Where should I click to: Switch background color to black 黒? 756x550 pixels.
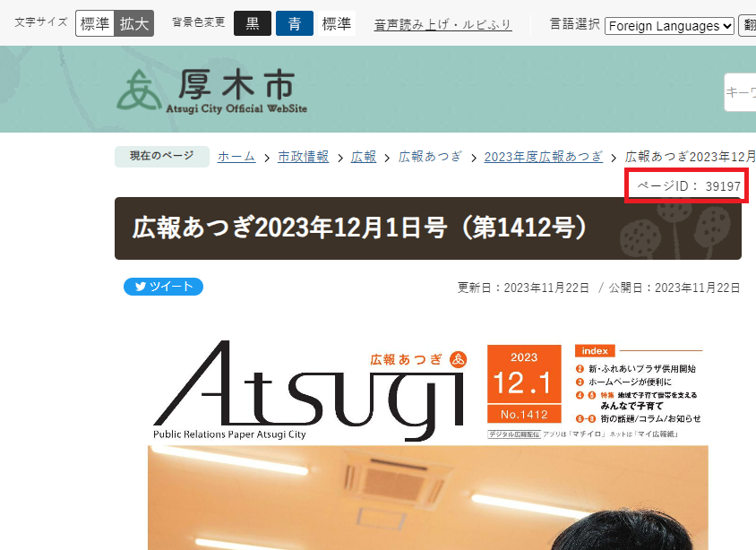point(252,24)
